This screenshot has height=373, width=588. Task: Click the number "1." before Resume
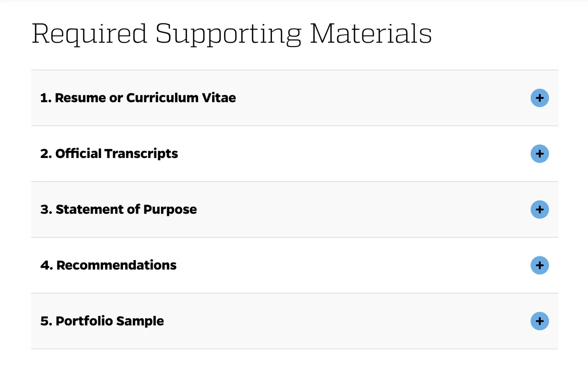point(45,98)
